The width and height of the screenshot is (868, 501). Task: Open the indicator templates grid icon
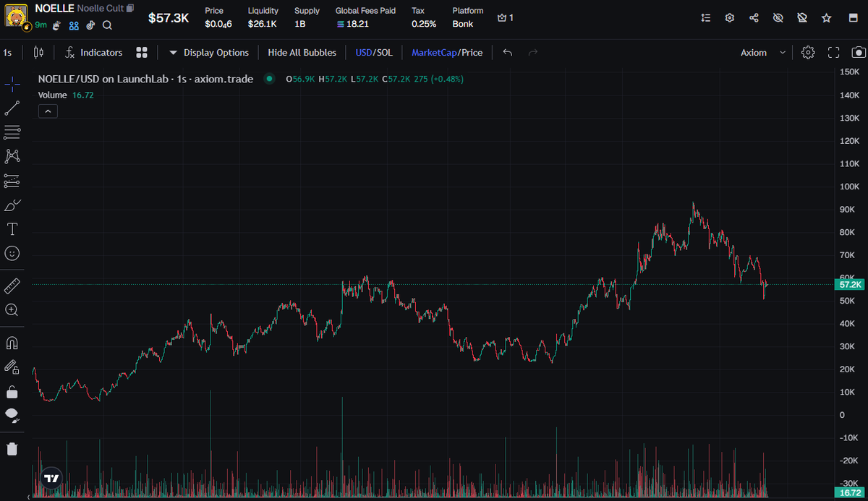click(142, 53)
